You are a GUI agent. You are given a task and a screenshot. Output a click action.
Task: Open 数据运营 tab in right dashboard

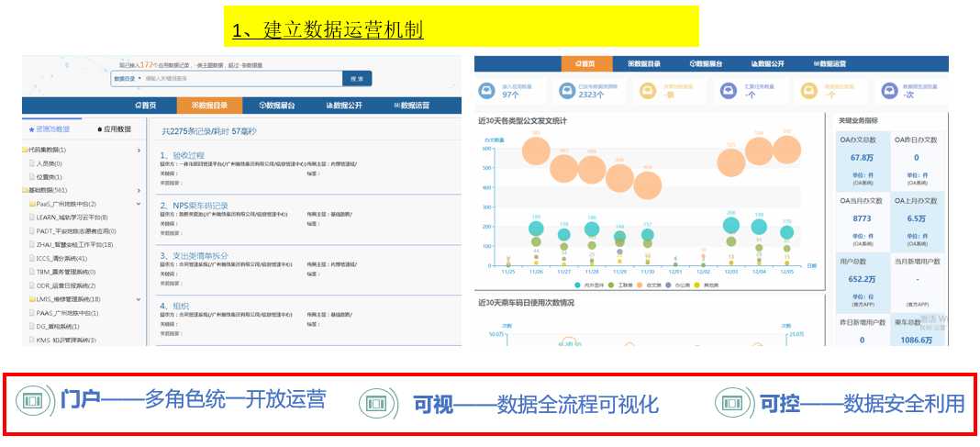pyautogui.click(x=830, y=63)
